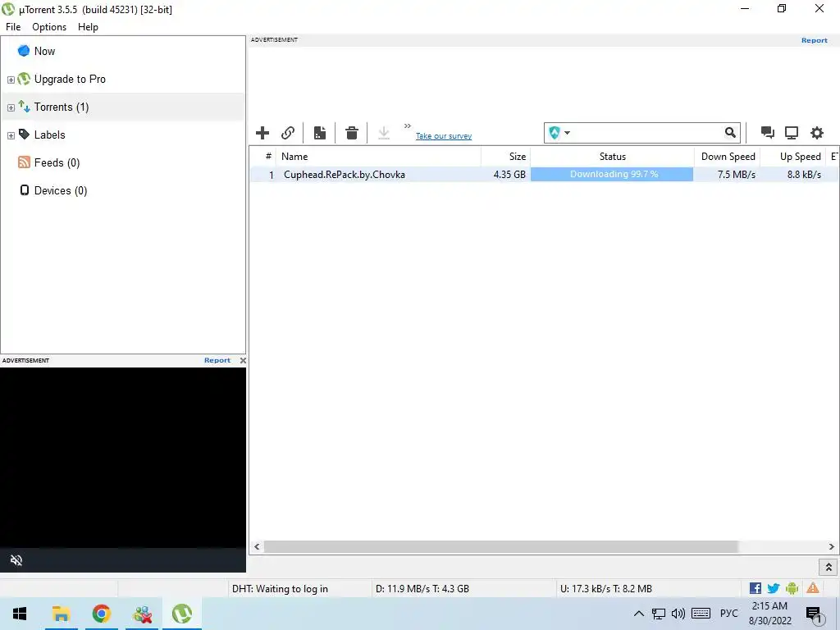The height and width of the screenshot is (630, 840).
Task: Select Feeds (0) in sidebar
Action: pyautogui.click(x=57, y=162)
